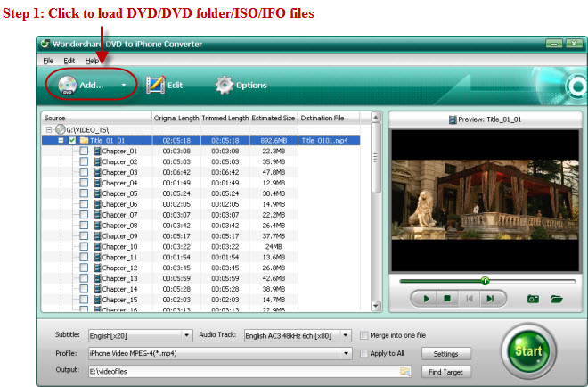The image size is (588, 387).
Task: Open snapshot folder icon in preview panel
Action: tap(557, 299)
